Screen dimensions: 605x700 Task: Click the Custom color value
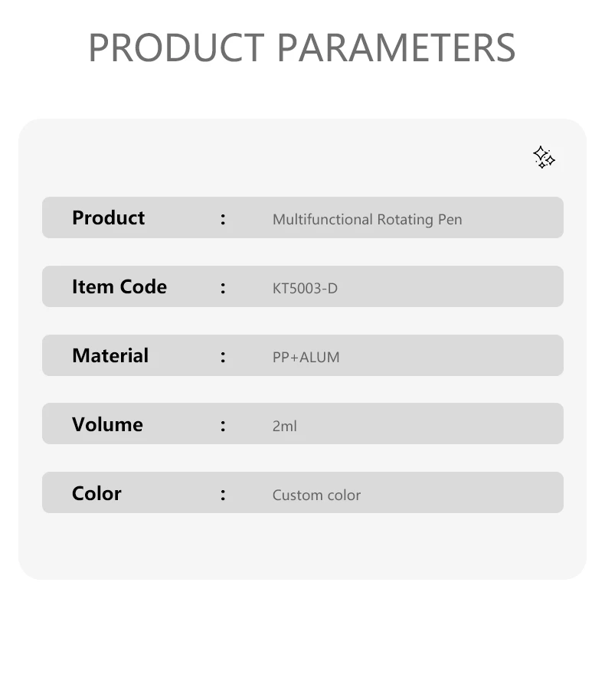(x=316, y=495)
